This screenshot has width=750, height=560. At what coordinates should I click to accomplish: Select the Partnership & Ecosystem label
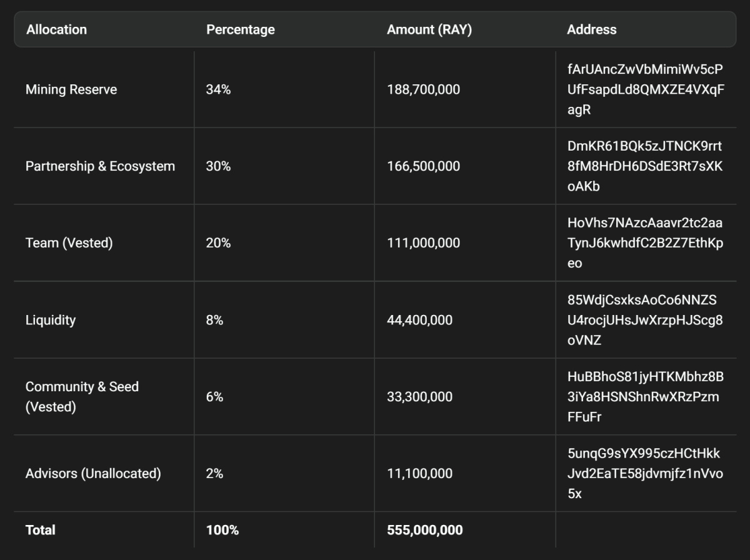pyautogui.click(x=100, y=166)
